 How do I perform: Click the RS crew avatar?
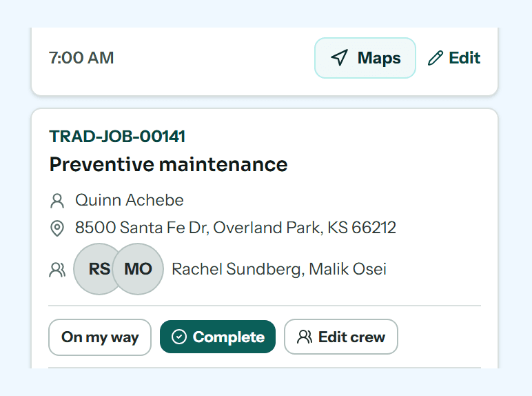95,269
